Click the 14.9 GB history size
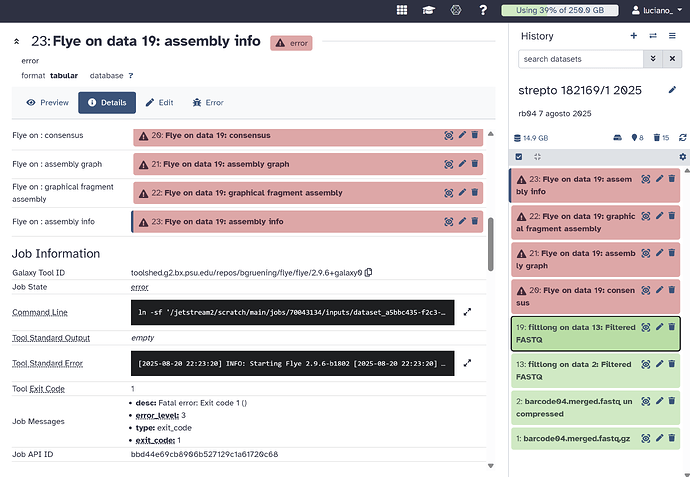Image resolution: width=690 pixels, height=477 pixels. (x=531, y=138)
